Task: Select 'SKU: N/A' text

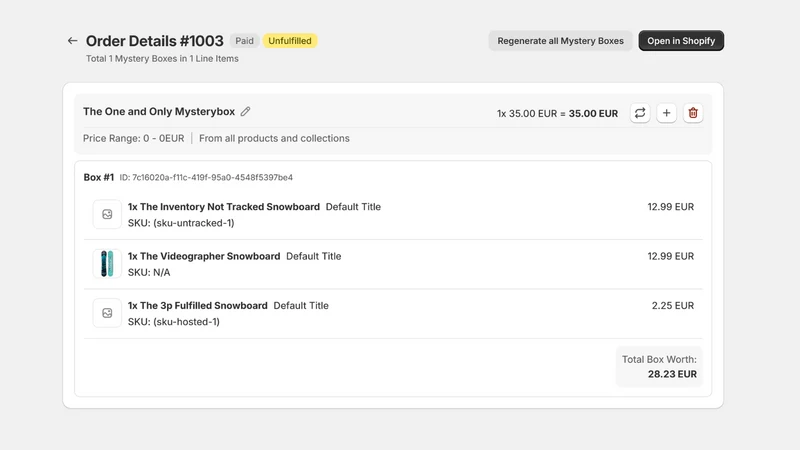Action: pos(149,272)
